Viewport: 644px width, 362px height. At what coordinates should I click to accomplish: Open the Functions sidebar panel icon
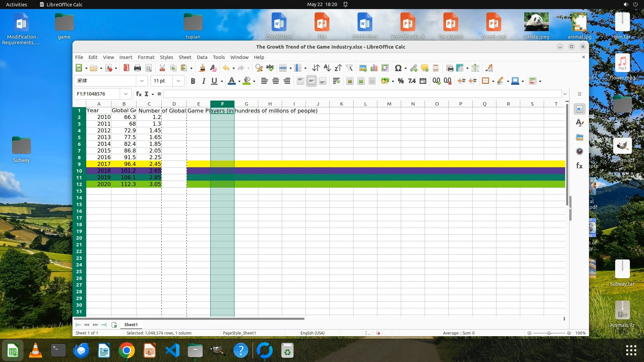click(579, 166)
